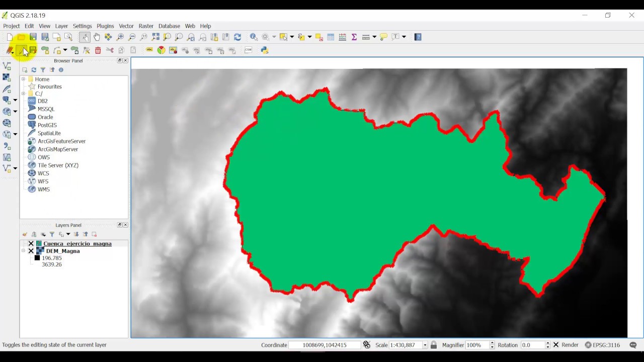Viewport: 644px width, 362px height.
Task: Open the Help contents icon
Action: 418,37
